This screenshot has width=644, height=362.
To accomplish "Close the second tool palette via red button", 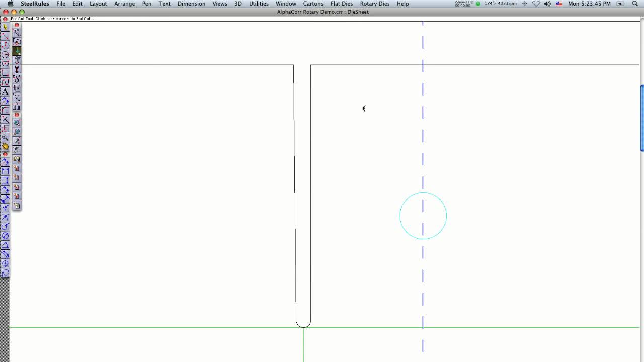I will [17, 25].
